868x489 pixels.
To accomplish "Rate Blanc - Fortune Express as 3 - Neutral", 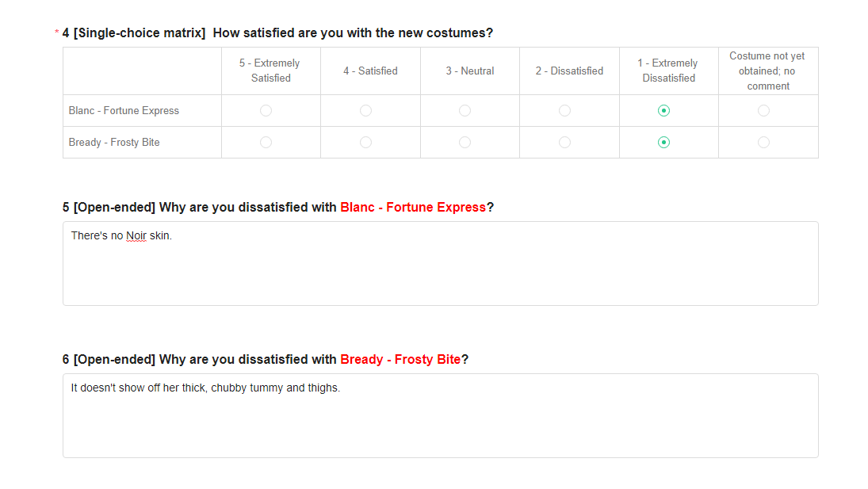I will (465, 111).
